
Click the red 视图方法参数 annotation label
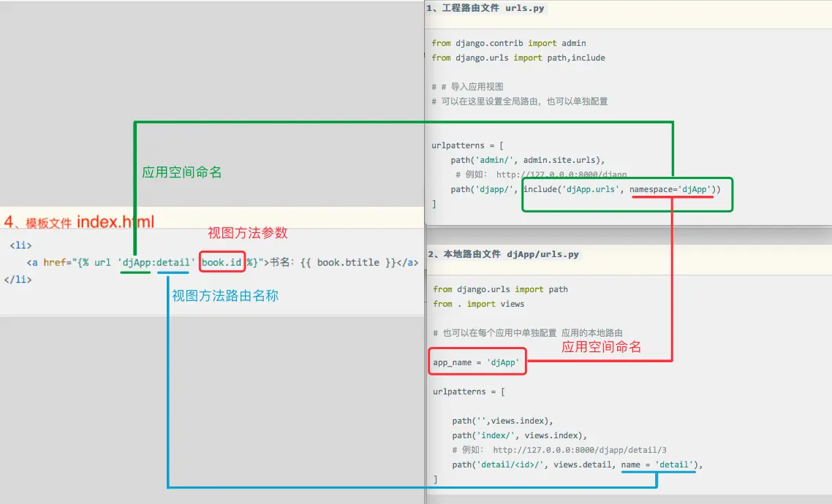pos(249,234)
